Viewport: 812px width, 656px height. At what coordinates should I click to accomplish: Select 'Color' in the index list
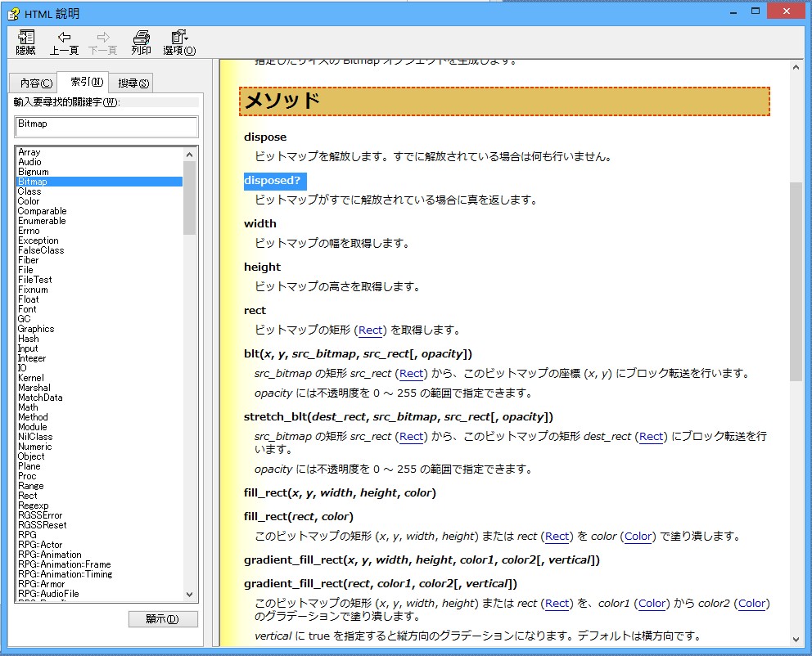coord(29,201)
